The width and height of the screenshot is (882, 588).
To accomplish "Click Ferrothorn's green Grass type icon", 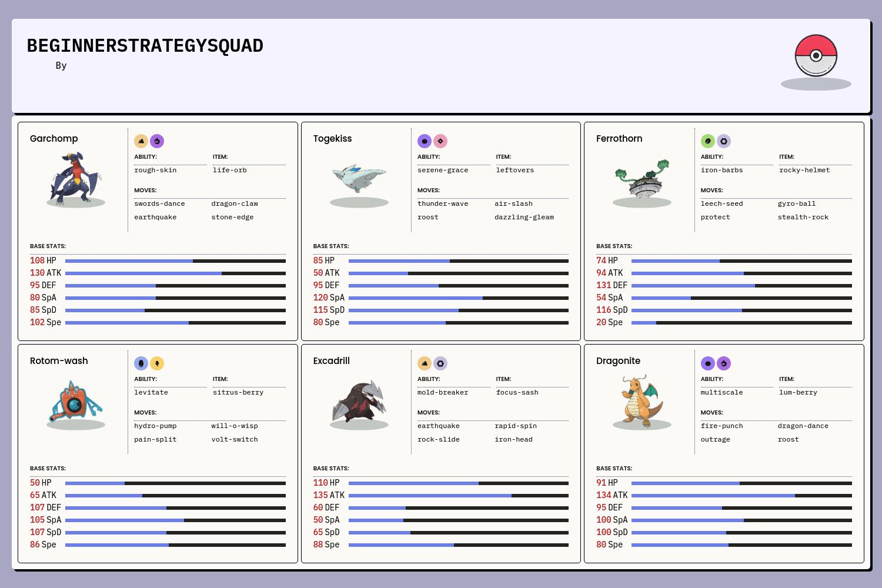I will [708, 141].
